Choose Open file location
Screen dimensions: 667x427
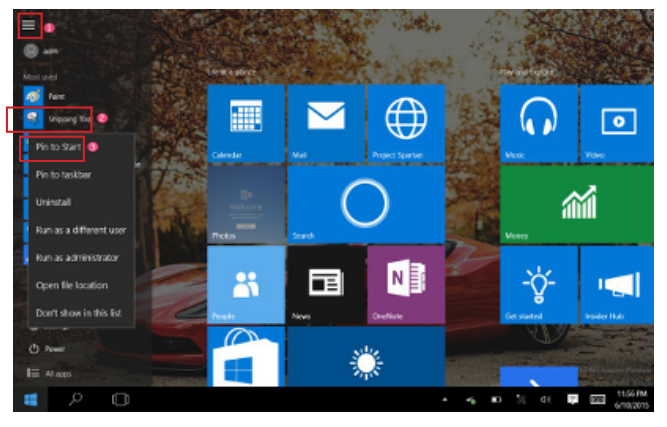coord(71,285)
